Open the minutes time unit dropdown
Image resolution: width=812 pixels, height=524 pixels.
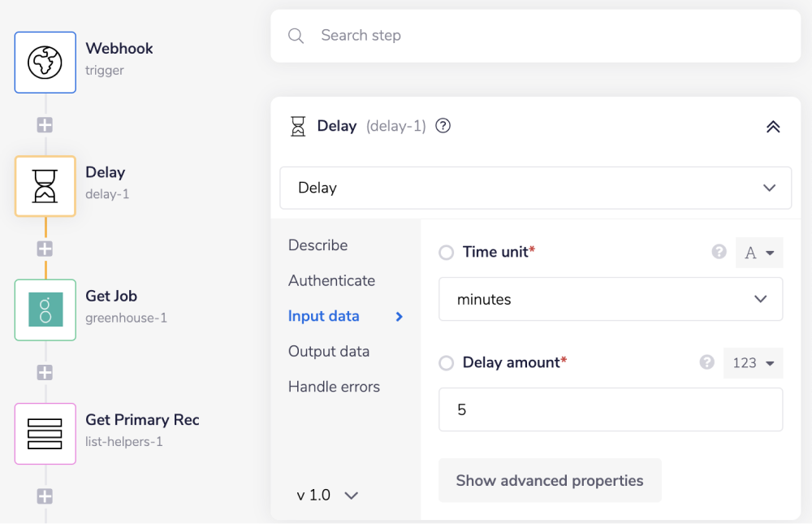point(611,299)
